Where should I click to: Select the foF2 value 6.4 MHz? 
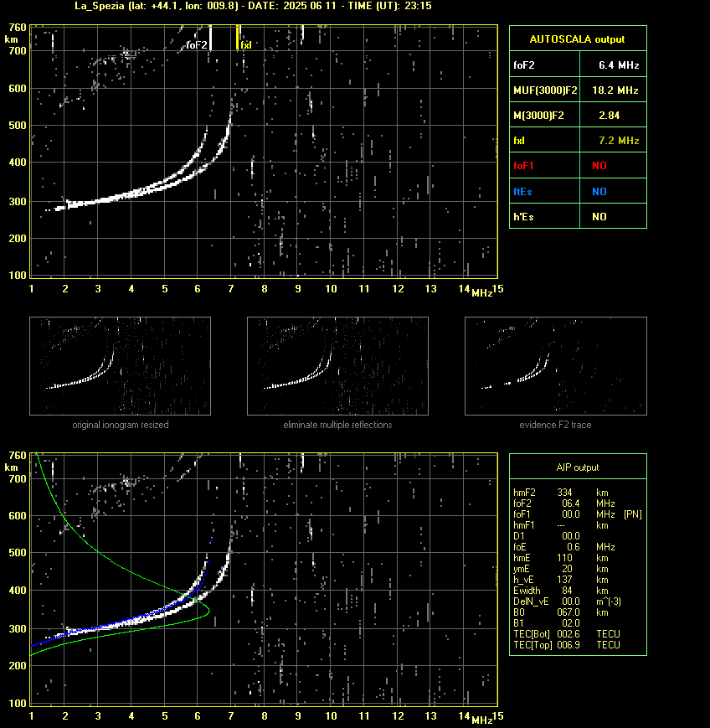click(619, 65)
